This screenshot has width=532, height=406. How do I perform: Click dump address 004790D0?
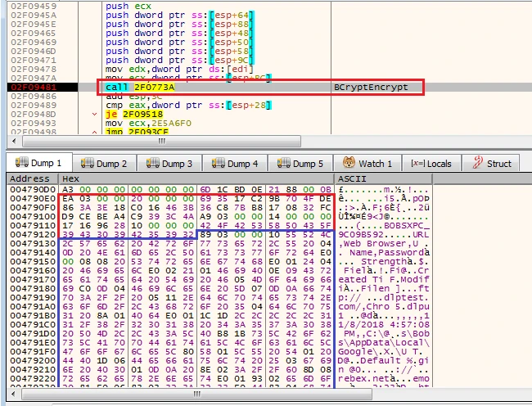(x=33, y=189)
